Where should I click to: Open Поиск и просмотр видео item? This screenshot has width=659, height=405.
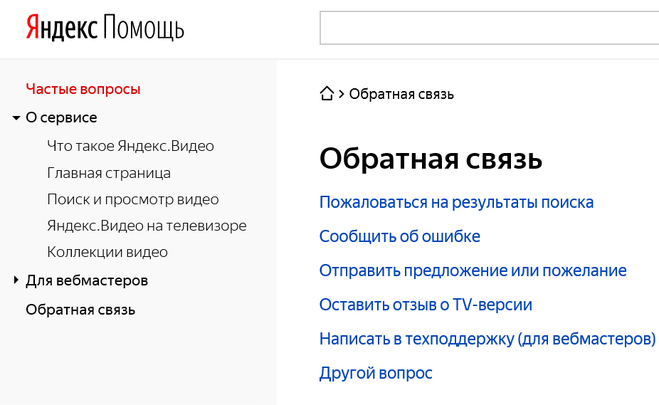click(133, 200)
